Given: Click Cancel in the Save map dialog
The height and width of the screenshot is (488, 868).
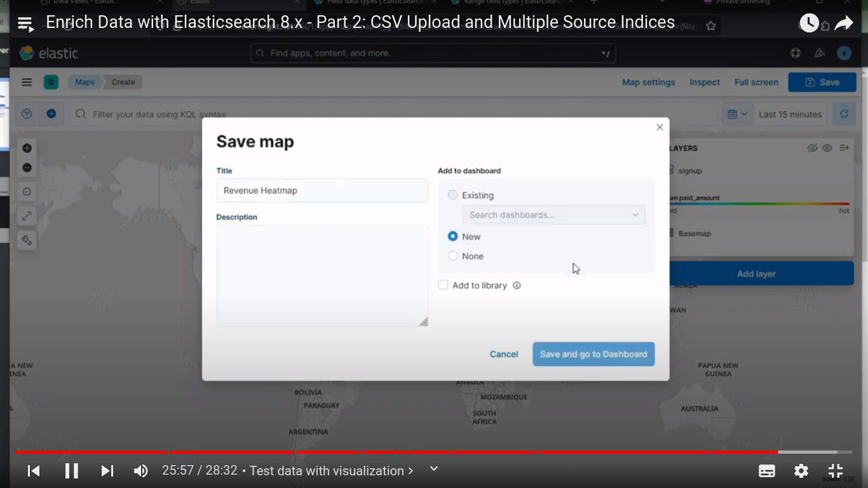Looking at the screenshot, I should (504, 354).
